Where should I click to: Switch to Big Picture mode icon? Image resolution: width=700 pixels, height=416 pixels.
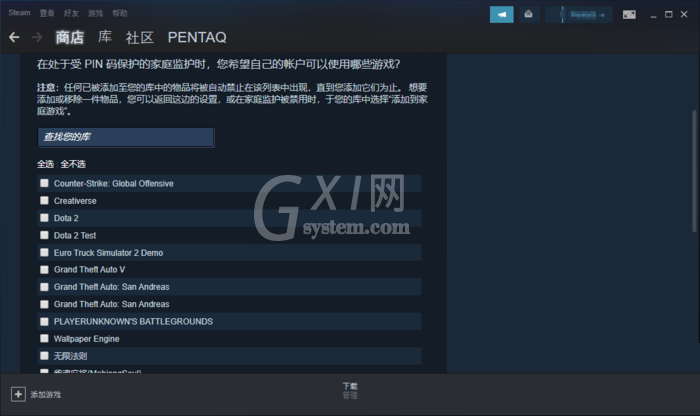[x=629, y=15]
